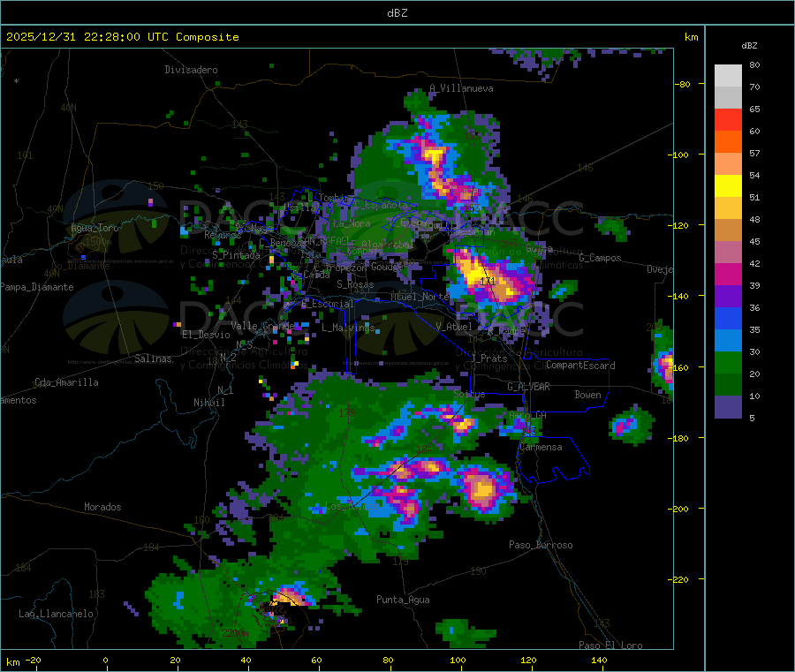Click the Divisadero map label
This screenshot has height=672, width=795.
pos(191,70)
